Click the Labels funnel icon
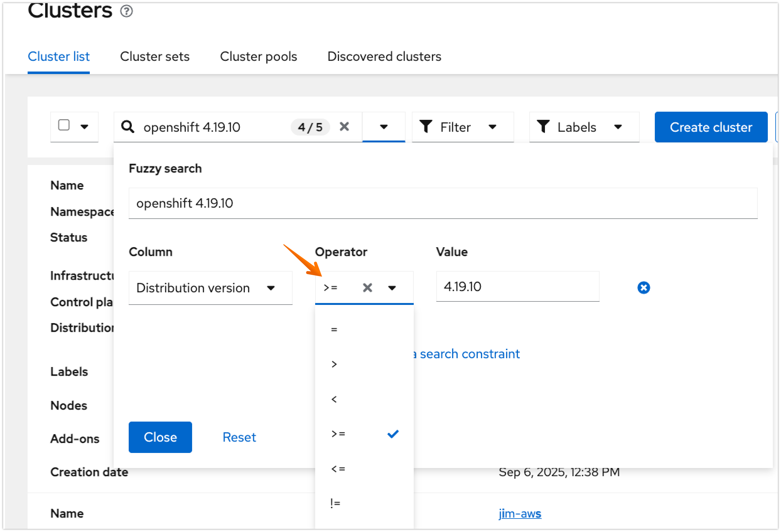The height and width of the screenshot is (532, 781). click(543, 127)
